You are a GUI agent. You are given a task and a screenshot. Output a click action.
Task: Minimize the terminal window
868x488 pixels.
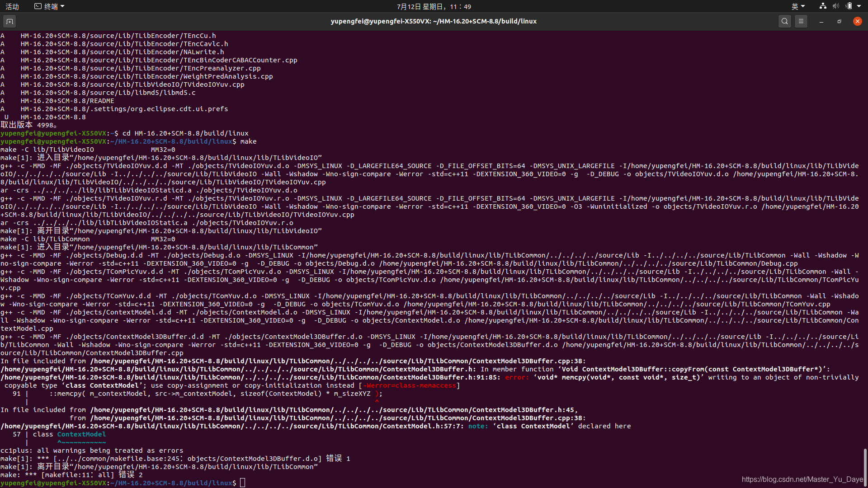821,21
